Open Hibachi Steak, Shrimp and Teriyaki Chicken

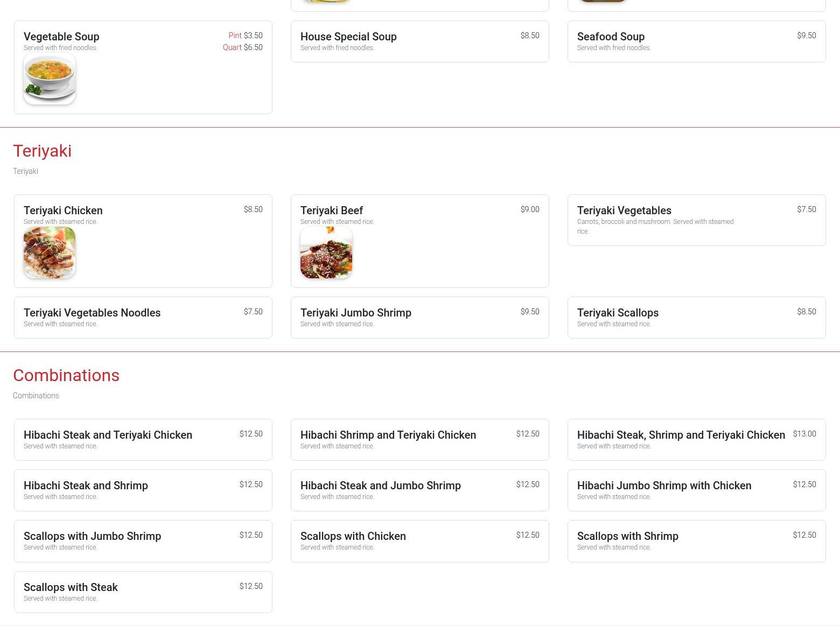pyautogui.click(x=681, y=435)
